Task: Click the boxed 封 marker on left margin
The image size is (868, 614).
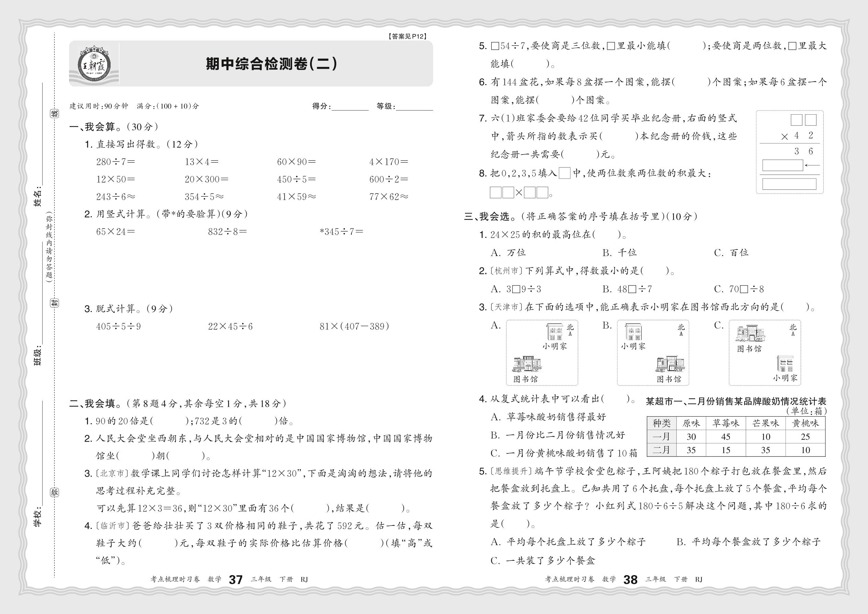Action: 55,302
